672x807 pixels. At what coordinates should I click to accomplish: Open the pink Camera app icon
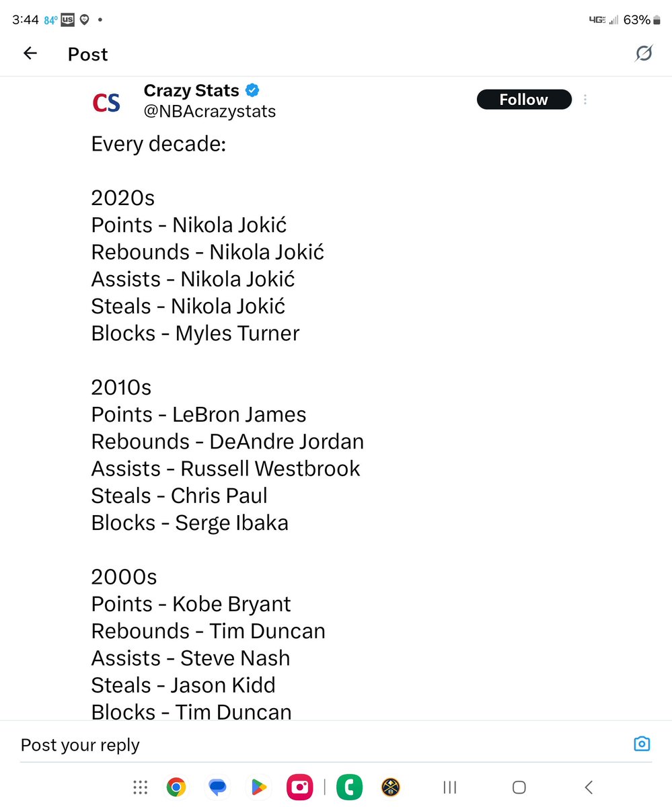299,787
